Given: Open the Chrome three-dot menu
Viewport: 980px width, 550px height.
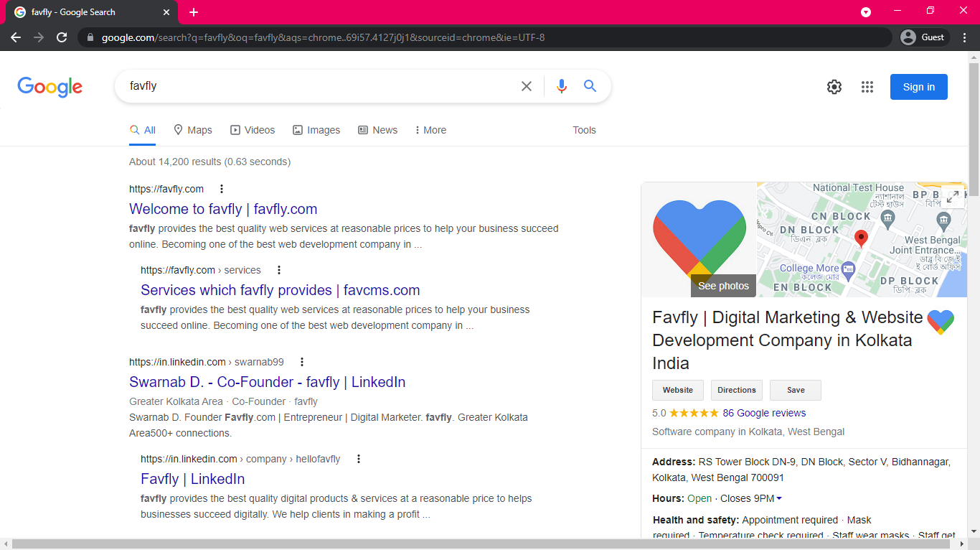Looking at the screenshot, I should [965, 37].
